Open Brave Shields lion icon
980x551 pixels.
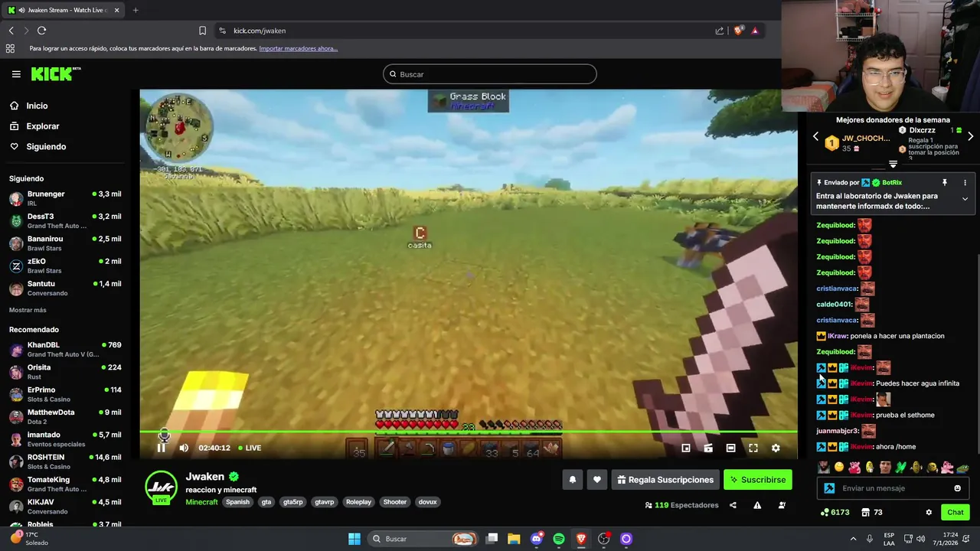pyautogui.click(x=738, y=31)
